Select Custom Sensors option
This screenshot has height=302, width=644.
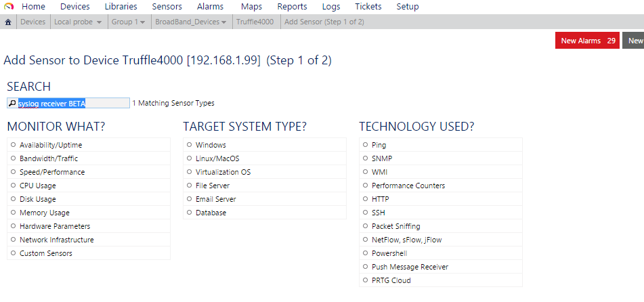point(89,253)
